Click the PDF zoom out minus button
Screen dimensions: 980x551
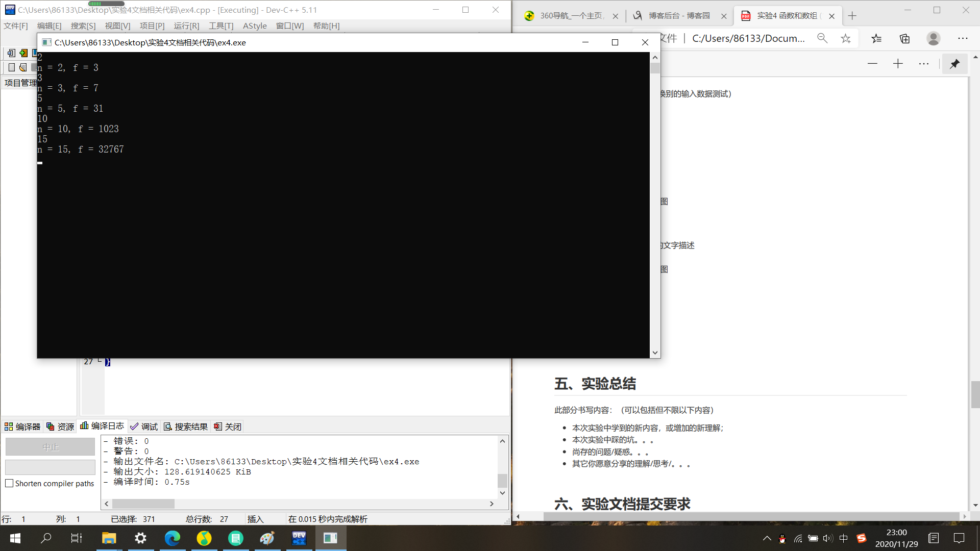[x=872, y=64]
